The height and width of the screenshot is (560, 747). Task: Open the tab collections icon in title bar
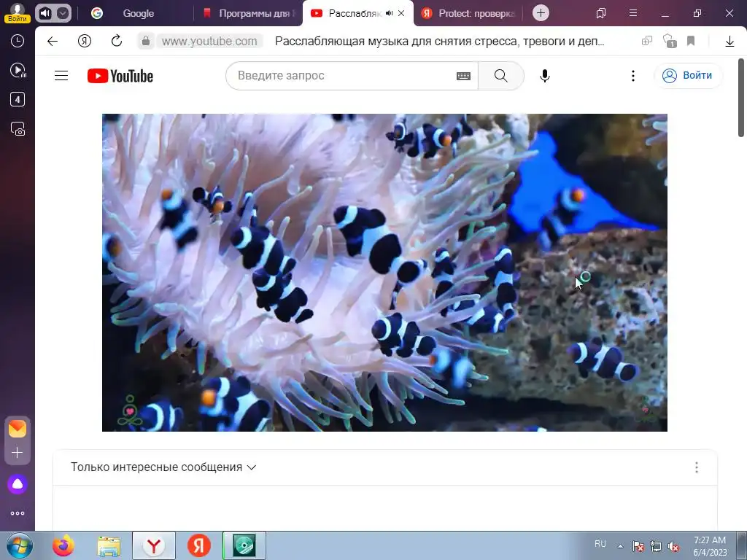pos(601,13)
